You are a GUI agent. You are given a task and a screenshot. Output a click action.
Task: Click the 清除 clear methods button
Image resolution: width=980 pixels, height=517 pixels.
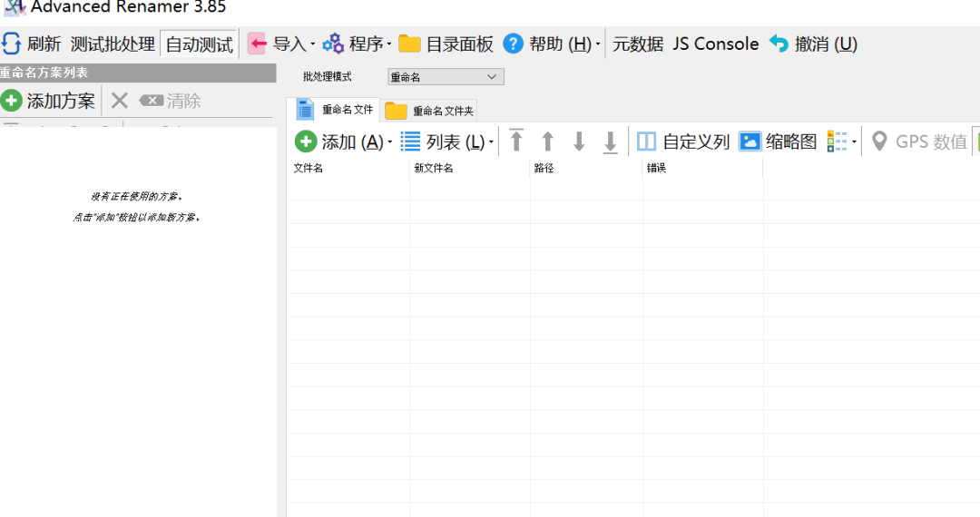coord(170,101)
